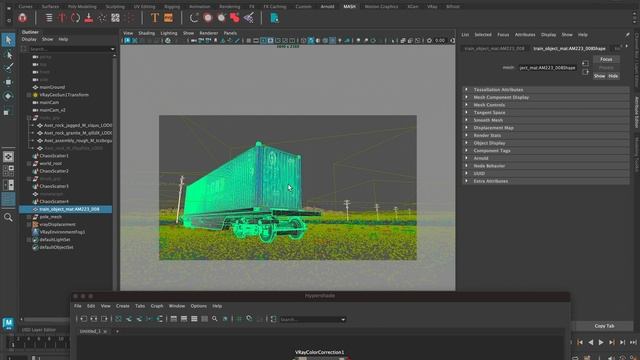Switch to four-view panel layout
Viewport: 640px width, 360px height.
8,171
